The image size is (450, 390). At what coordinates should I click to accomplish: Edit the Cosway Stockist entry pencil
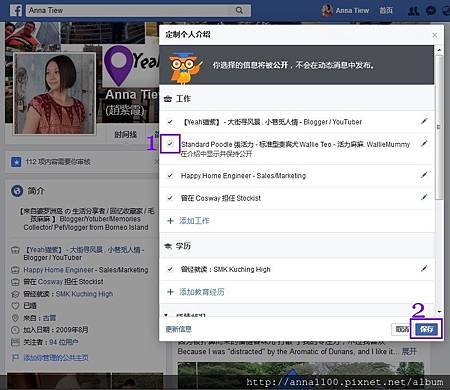click(424, 197)
